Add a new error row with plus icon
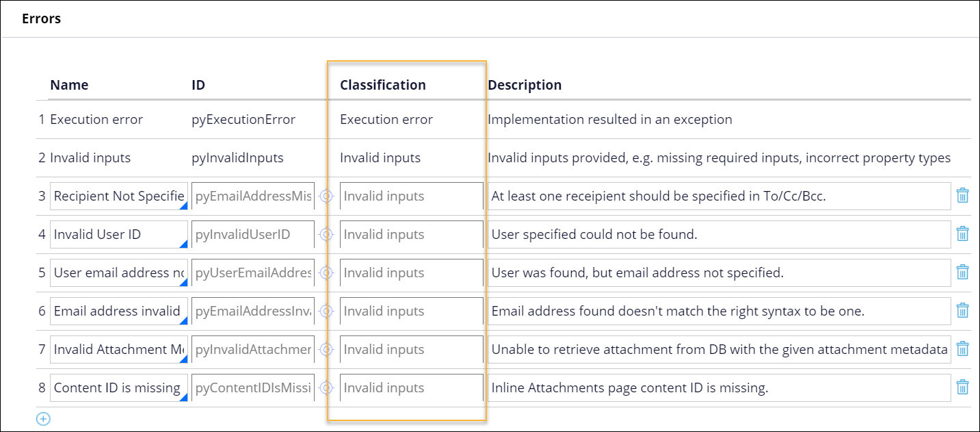980x432 pixels. pyautogui.click(x=43, y=418)
